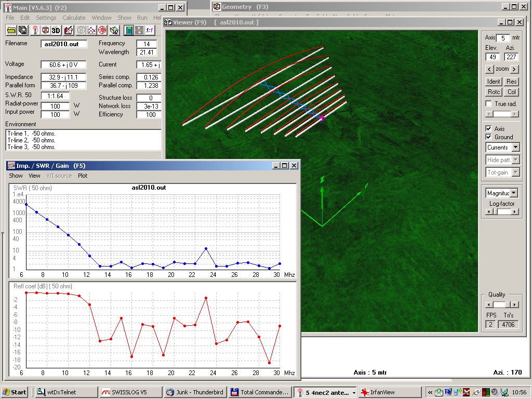Open the geometry edit pencil tool
This screenshot has height=399, width=532.
68,30
